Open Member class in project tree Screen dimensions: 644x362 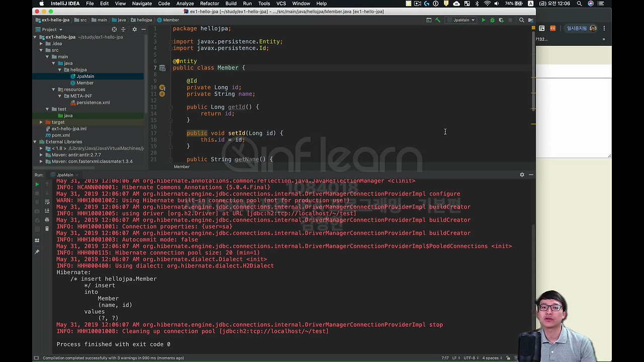85,83
